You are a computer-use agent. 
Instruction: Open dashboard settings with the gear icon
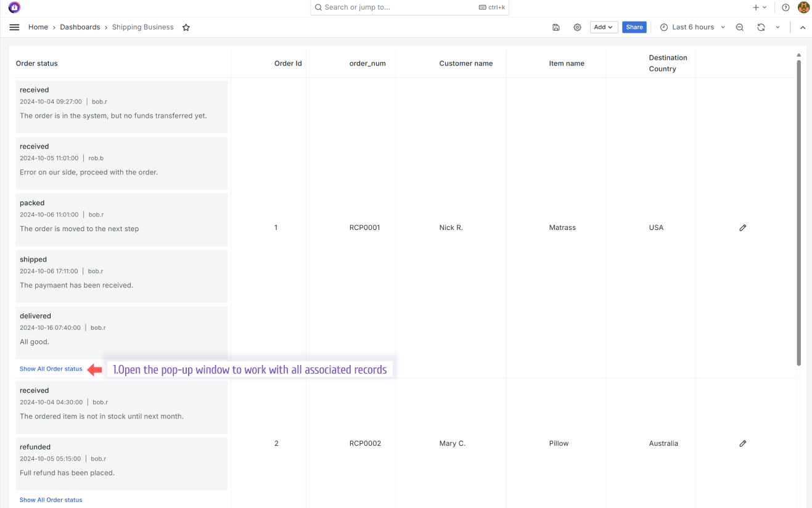[577, 27]
